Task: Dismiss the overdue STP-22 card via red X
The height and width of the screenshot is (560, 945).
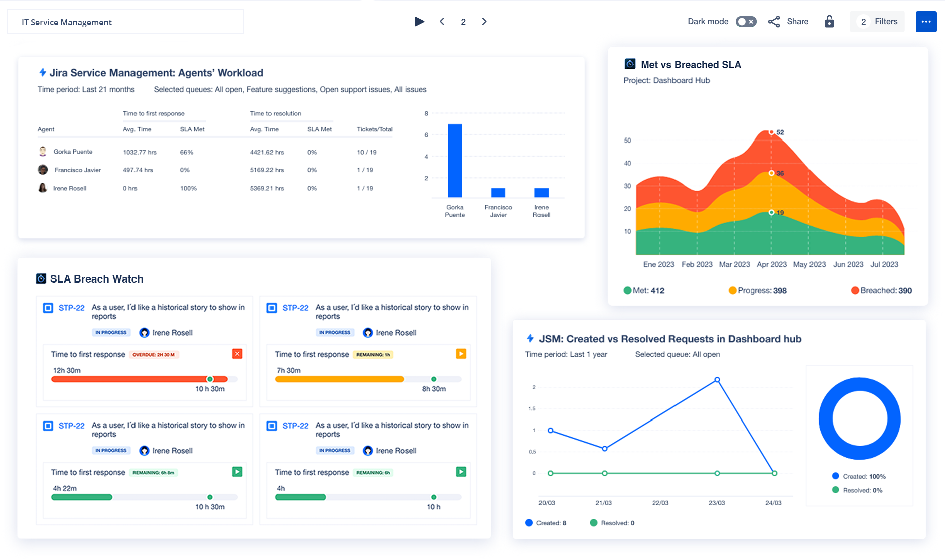Action: pos(237,354)
